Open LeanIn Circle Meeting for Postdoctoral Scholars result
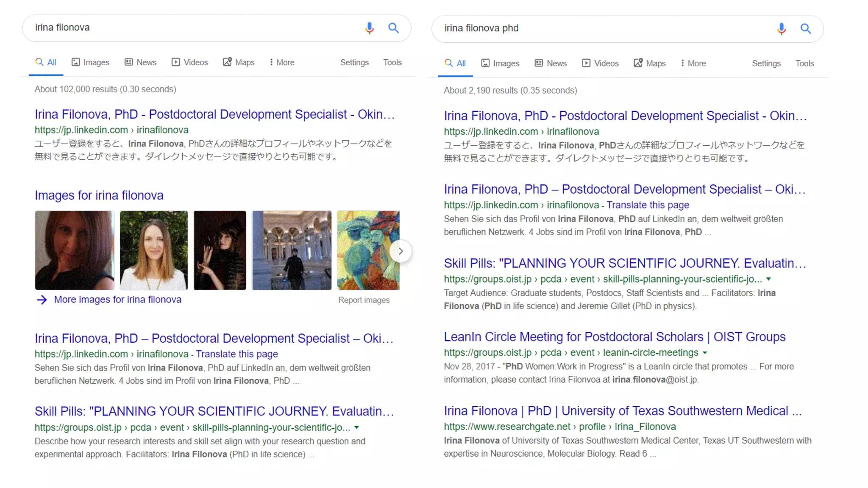Viewport: 868px width, 488px height. coord(615,337)
